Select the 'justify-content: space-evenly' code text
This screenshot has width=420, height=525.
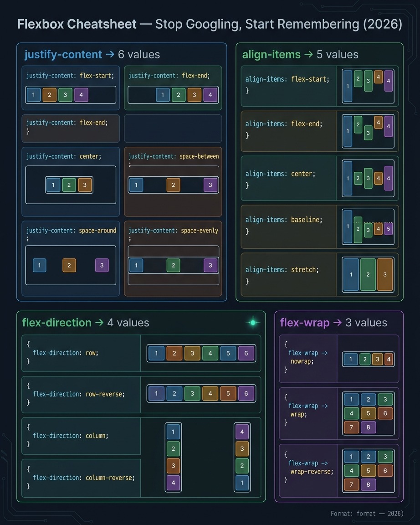click(x=174, y=230)
